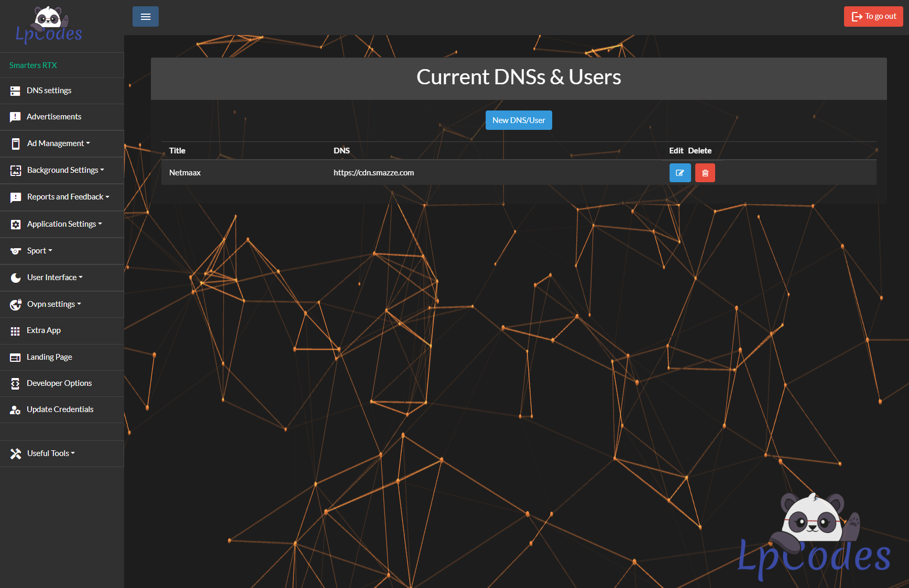This screenshot has width=909, height=588.
Task: Click the Current DNSs & Users heading
Action: coord(519,77)
